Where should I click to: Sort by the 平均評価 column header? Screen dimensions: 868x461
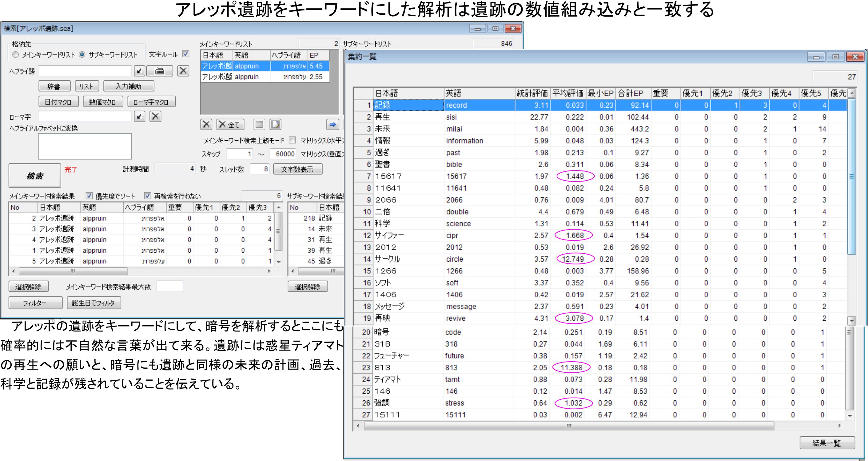pyautogui.click(x=567, y=94)
